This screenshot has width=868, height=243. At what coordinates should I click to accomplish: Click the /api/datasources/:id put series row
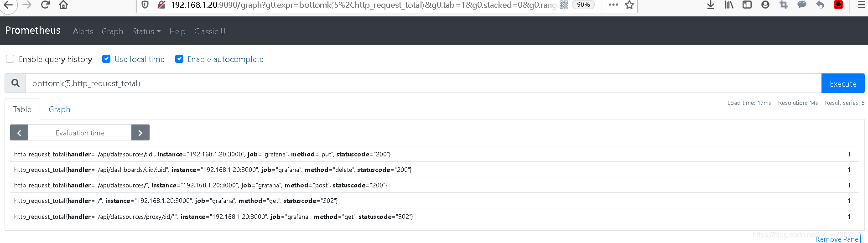pyautogui.click(x=435, y=154)
